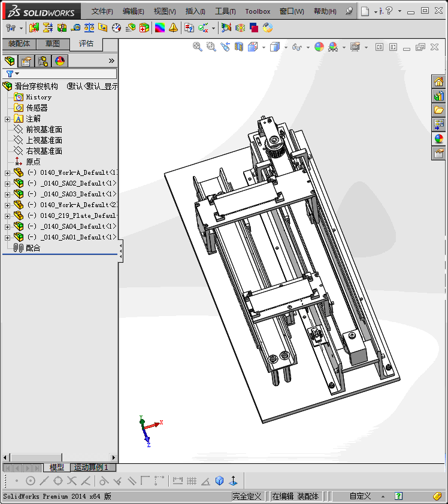This screenshot has width=448, height=504.
Task: Click the blue 3D cube icon in bottom toolbar
Action: point(219,481)
